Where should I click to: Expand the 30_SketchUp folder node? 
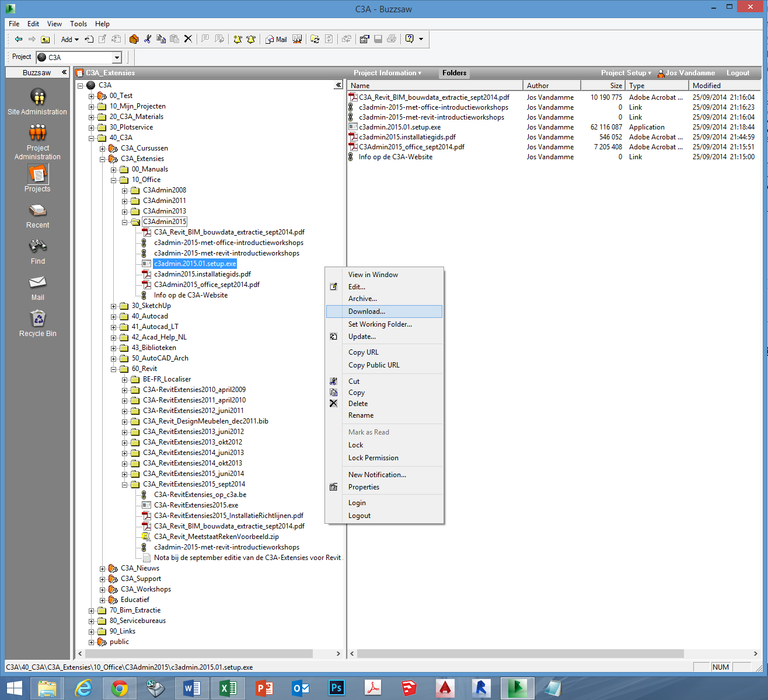[114, 306]
